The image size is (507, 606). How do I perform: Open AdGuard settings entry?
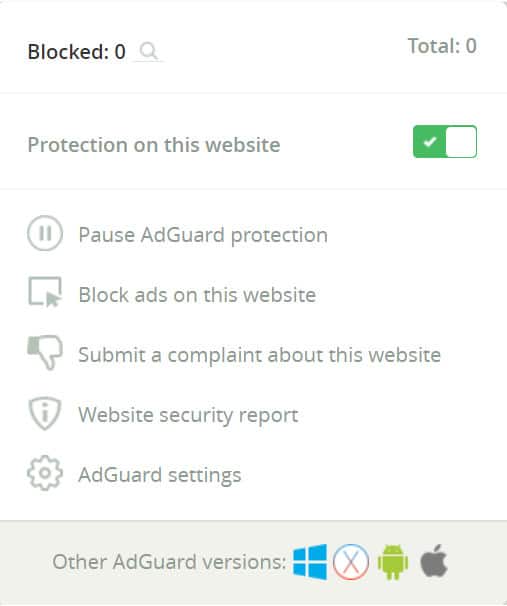pyautogui.click(x=160, y=475)
